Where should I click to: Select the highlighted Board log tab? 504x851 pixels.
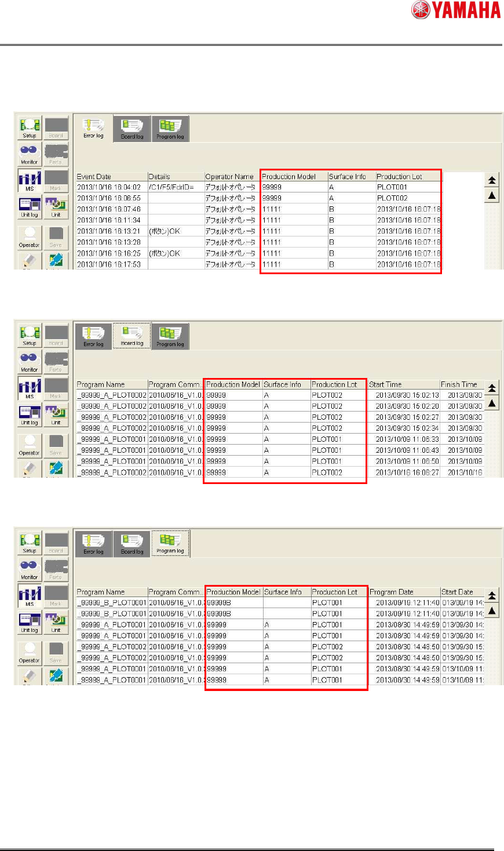(x=132, y=336)
